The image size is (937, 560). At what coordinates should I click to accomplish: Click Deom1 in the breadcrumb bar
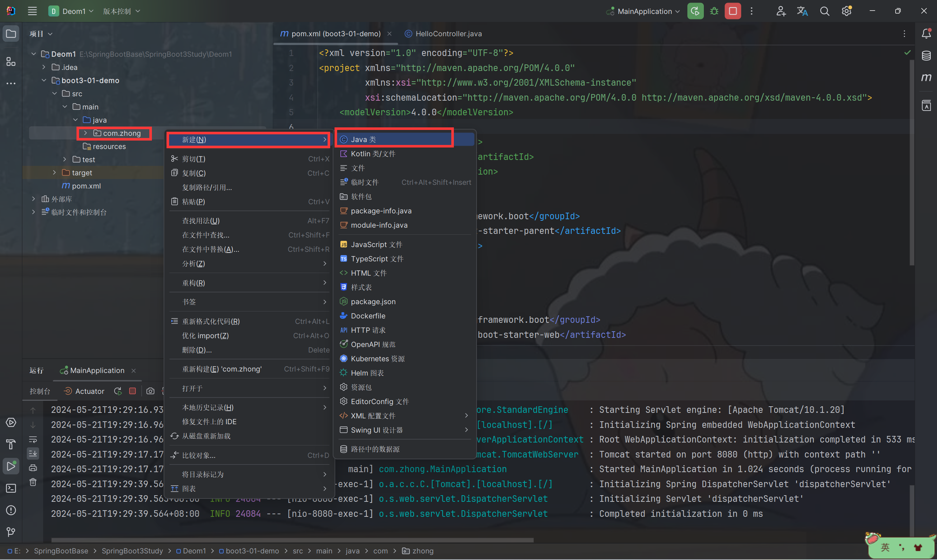[191, 551]
